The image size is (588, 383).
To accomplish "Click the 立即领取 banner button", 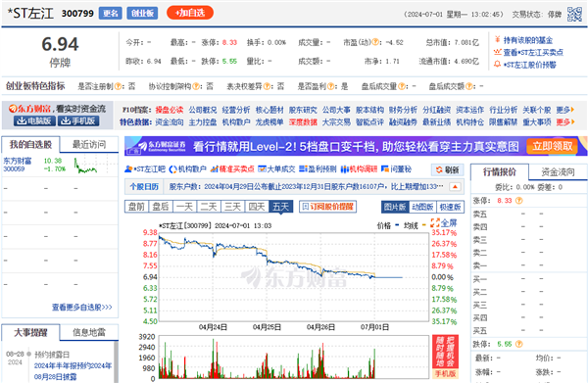I will tap(553, 146).
